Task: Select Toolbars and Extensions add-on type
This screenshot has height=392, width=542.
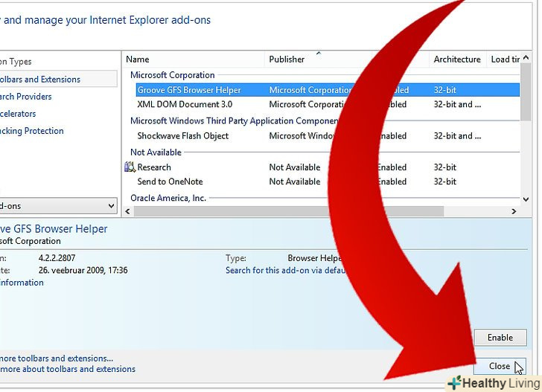Action: coord(41,79)
